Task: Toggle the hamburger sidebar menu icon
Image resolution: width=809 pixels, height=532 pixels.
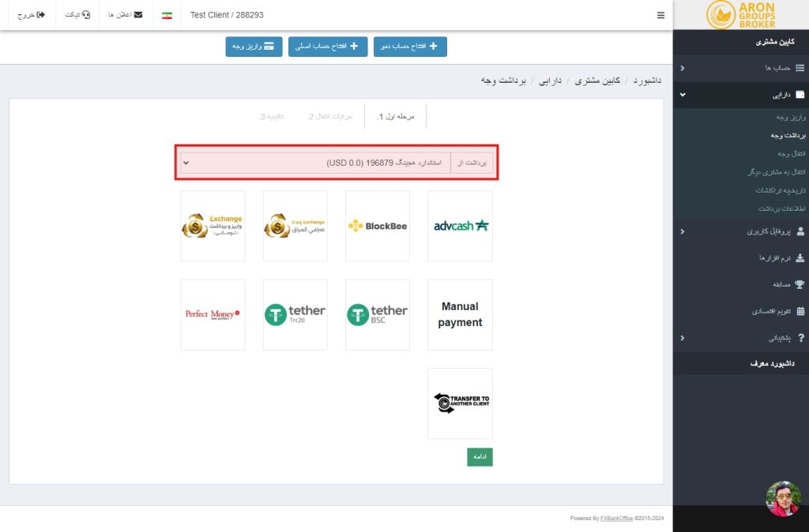Action: point(660,16)
